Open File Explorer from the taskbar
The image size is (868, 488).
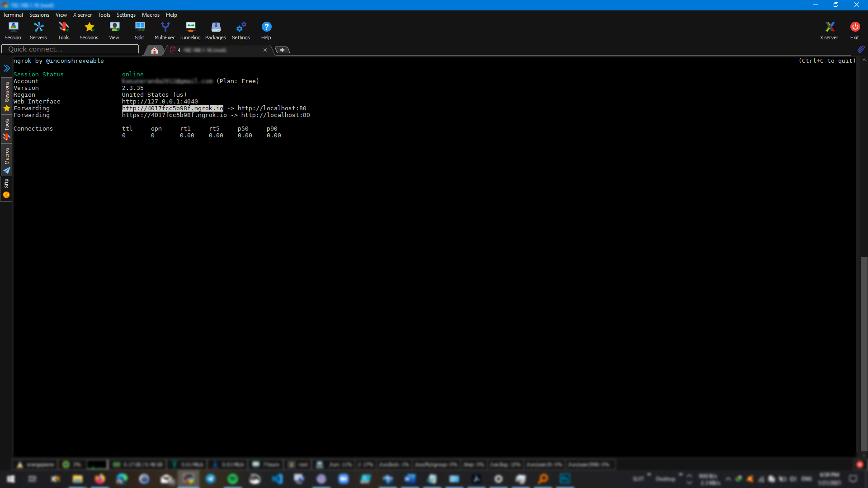click(78, 479)
